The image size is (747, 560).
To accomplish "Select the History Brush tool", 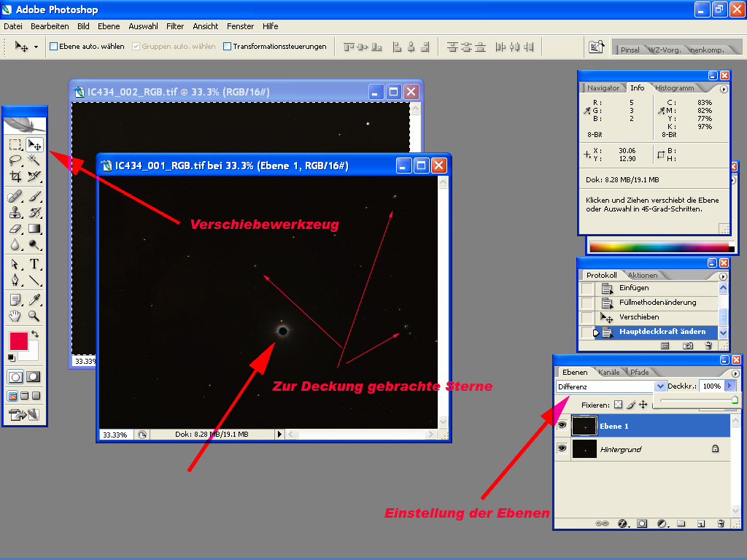I will click(34, 212).
